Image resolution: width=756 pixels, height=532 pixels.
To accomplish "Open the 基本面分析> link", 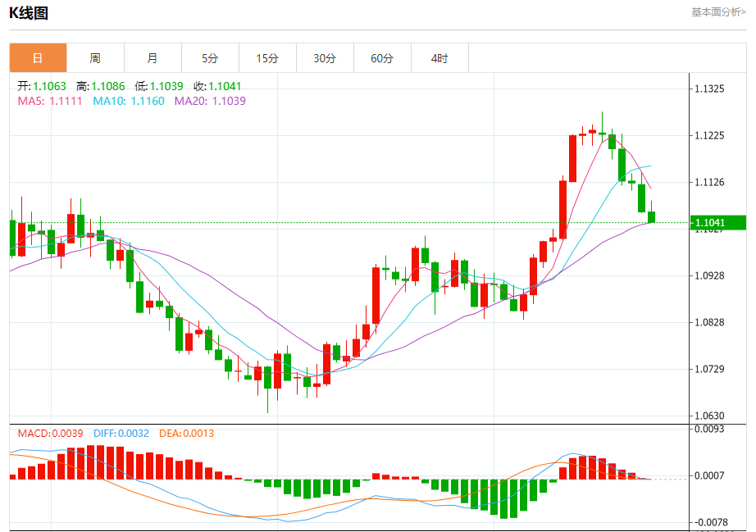I will (x=718, y=12).
